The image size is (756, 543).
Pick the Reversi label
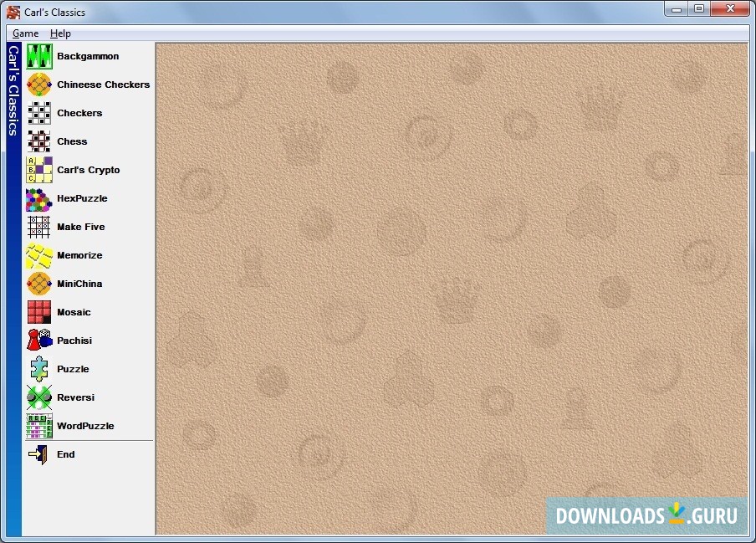point(76,398)
